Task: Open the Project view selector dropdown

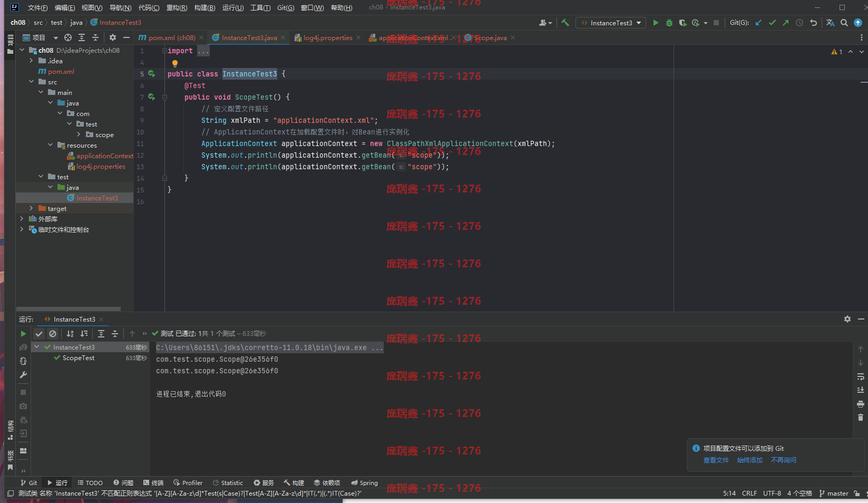Action: coord(40,37)
